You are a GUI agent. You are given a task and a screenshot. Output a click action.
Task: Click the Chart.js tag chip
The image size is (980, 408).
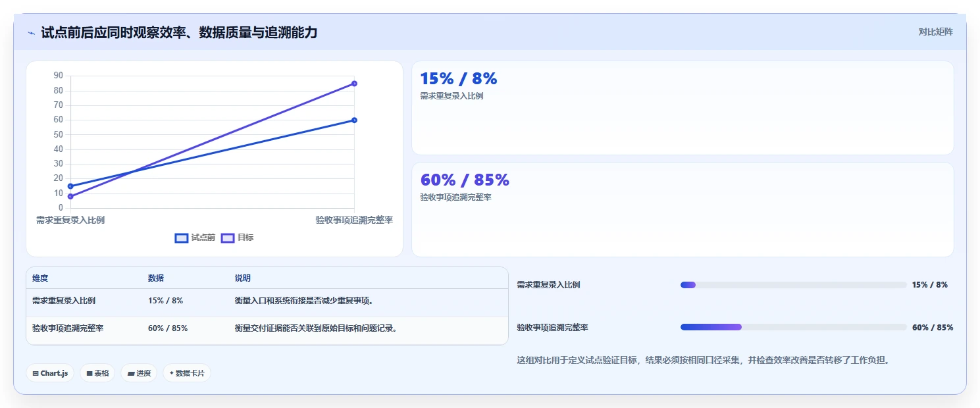click(50, 373)
